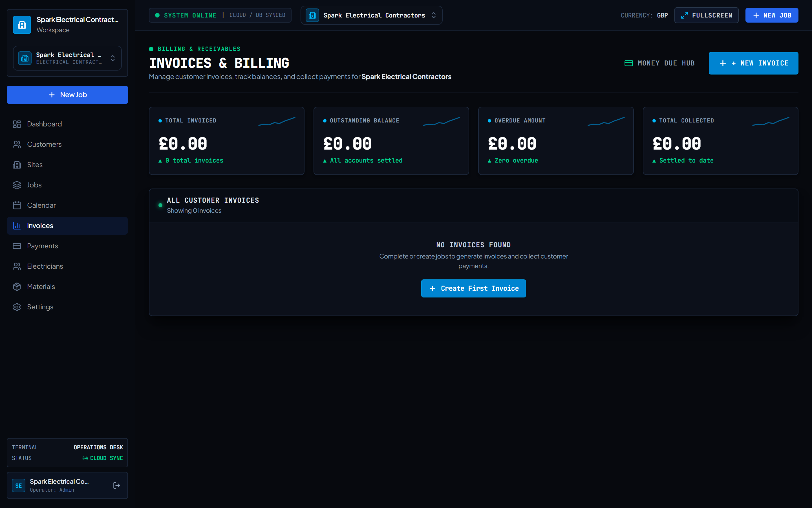Click the Materials box icon
The height and width of the screenshot is (508, 812).
pyautogui.click(x=17, y=286)
